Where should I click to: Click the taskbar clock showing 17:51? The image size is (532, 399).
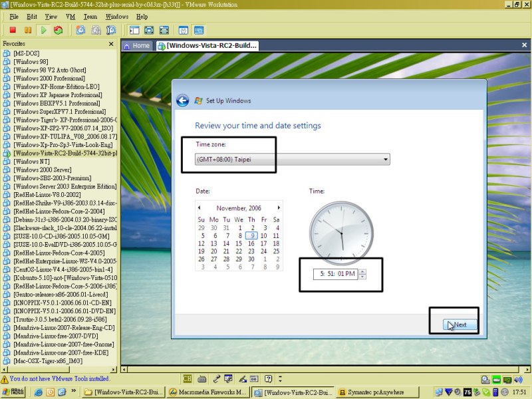click(x=519, y=392)
